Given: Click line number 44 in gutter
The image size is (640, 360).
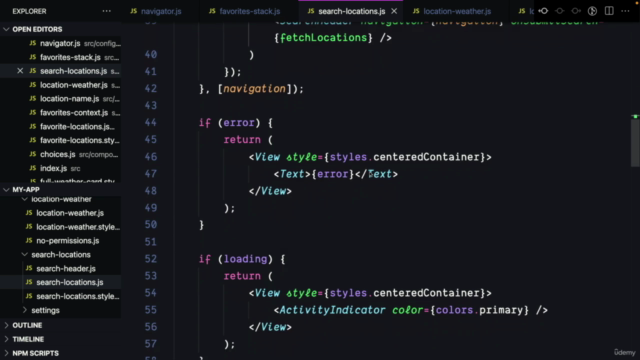Looking at the screenshot, I should coord(151,122).
